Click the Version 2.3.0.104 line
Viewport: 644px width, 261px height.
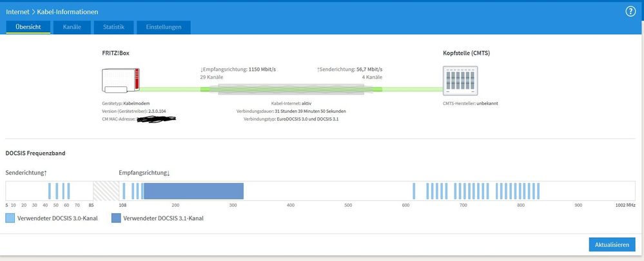(134, 111)
